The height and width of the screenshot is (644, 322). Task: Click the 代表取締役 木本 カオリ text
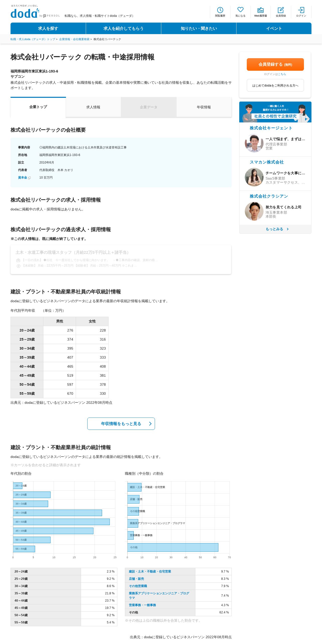coord(56,170)
